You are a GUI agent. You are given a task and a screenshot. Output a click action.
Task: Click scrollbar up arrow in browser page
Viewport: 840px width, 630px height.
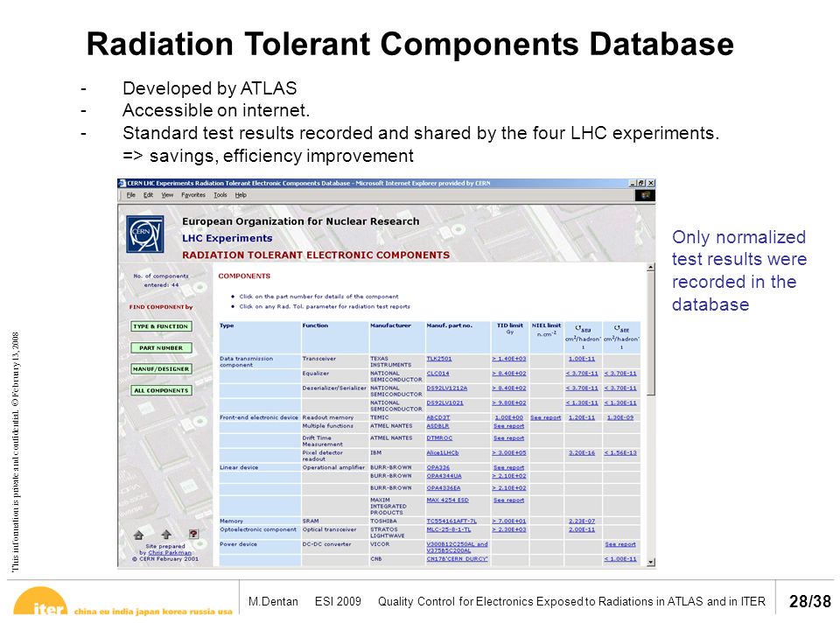coord(651,267)
